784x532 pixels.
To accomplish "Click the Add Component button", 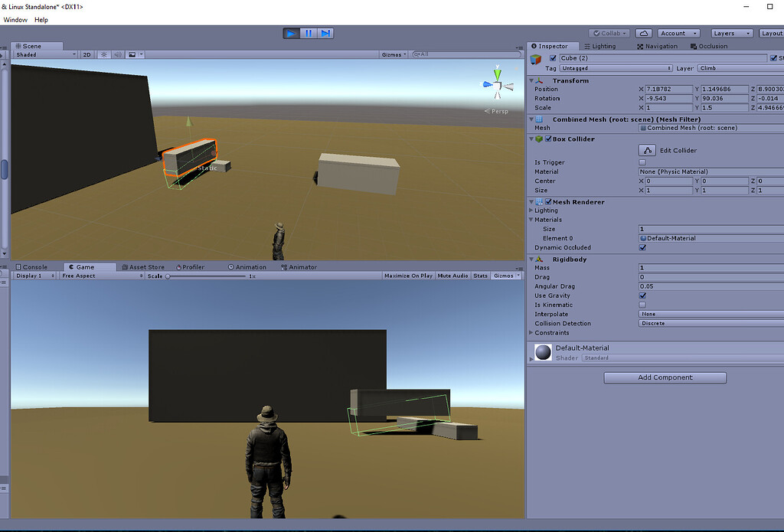I will click(x=664, y=377).
